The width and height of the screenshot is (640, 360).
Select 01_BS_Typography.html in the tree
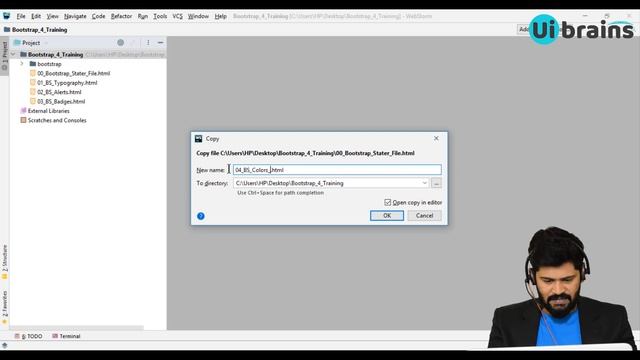(x=67, y=83)
